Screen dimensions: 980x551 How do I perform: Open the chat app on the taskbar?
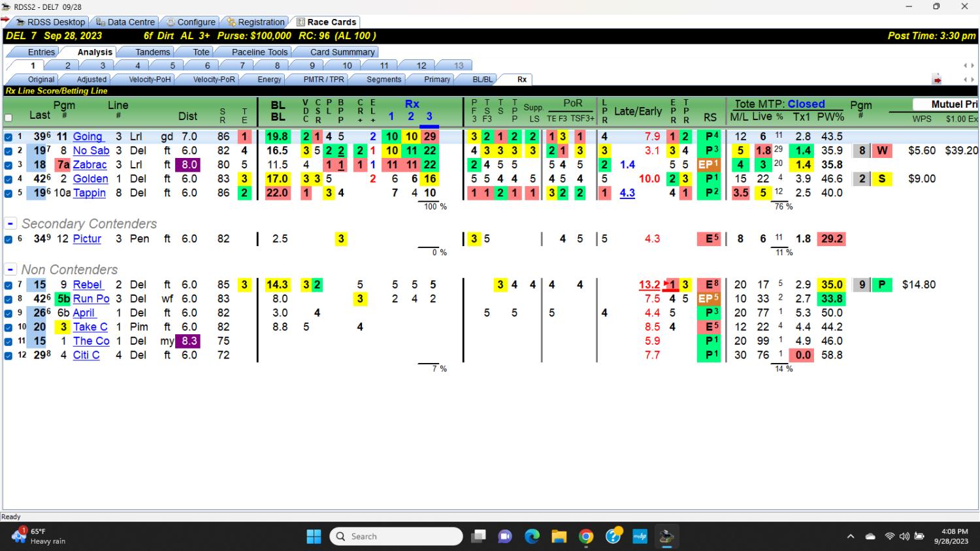tap(505, 537)
